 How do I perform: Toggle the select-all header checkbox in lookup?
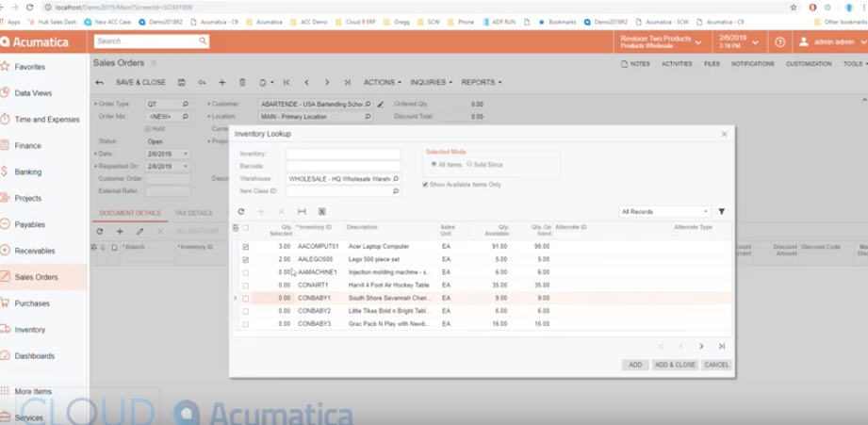coord(246,227)
